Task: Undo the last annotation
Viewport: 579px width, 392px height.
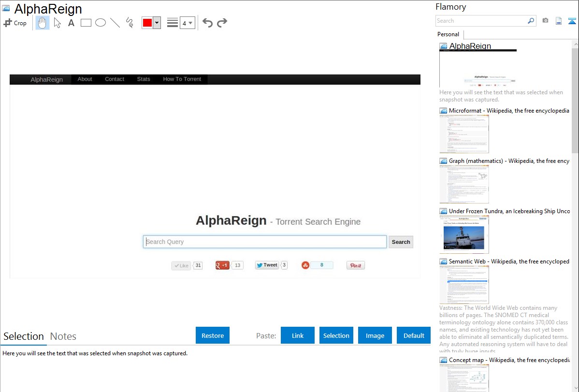Action: pyautogui.click(x=207, y=23)
